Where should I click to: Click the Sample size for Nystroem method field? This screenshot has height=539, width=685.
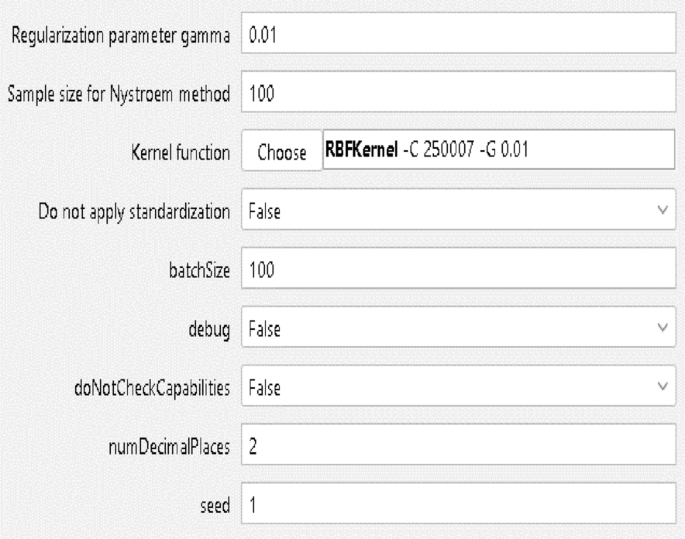point(458,95)
